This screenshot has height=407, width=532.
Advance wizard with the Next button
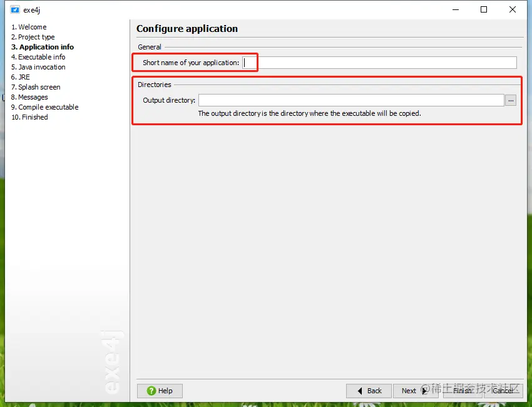point(416,391)
